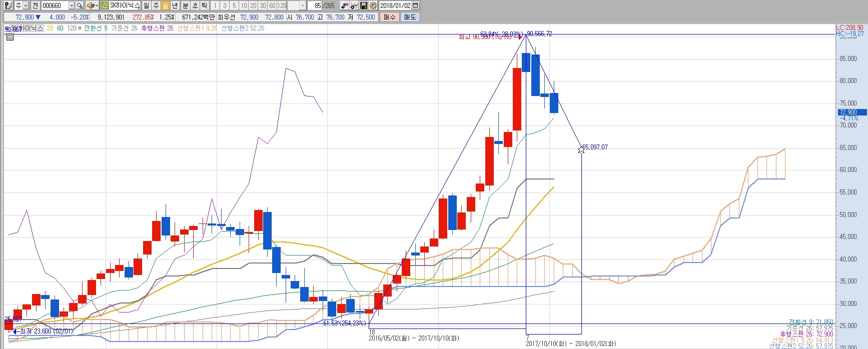Click the candle count field showing 85
This screenshot has width=868, height=349.
point(317,5)
